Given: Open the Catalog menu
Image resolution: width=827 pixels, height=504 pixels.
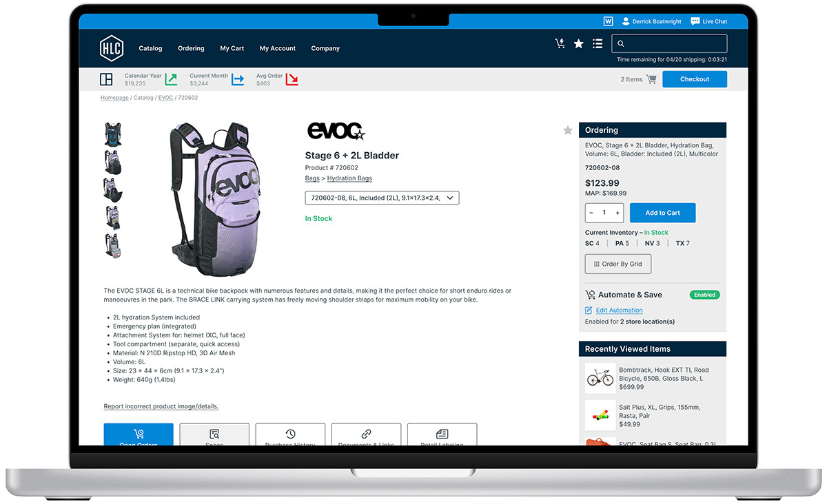Looking at the screenshot, I should [x=150, y=48].
